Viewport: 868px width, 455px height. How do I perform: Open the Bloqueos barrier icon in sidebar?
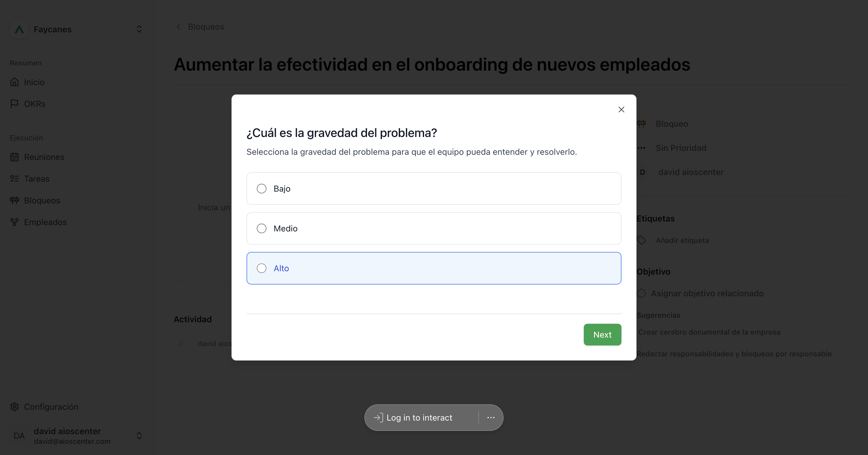[x=14, y=200]
